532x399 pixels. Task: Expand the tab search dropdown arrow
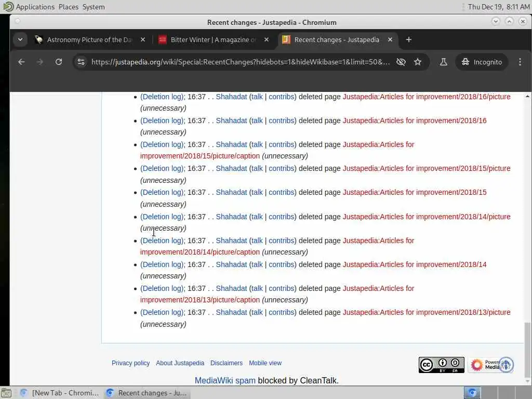point(20,39)
